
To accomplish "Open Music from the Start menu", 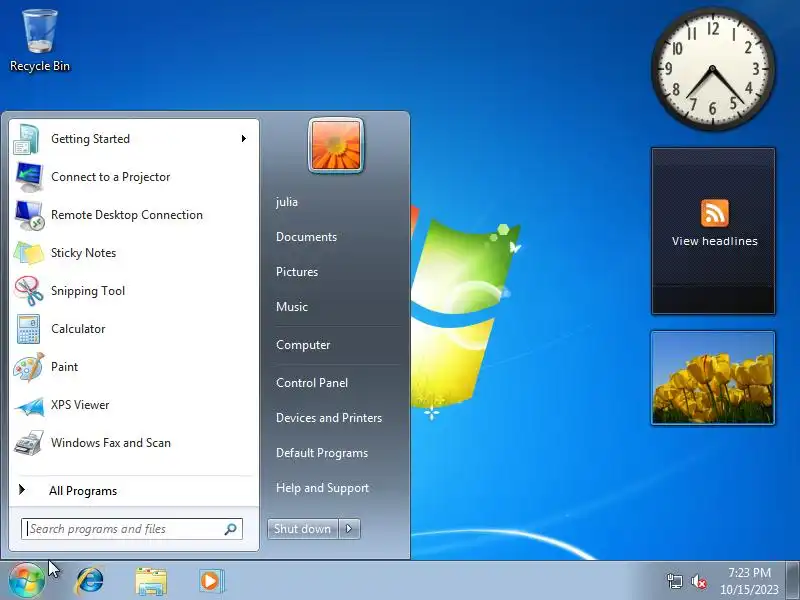I will [x=292, y=307].
